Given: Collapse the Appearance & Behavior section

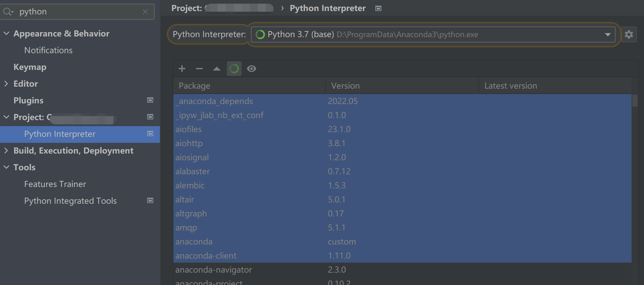Looking at the screenshot, I should coord(6,33).
